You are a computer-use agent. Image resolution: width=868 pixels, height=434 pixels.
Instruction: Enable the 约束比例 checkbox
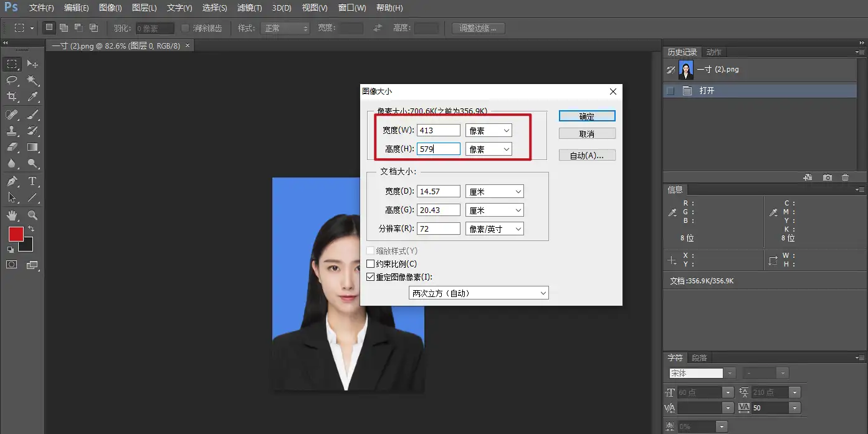coord(371,264)
